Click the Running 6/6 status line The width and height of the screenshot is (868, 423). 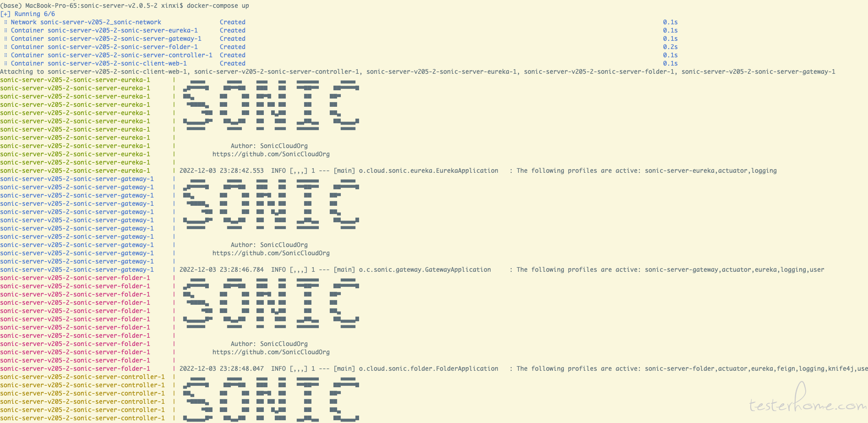27,14
